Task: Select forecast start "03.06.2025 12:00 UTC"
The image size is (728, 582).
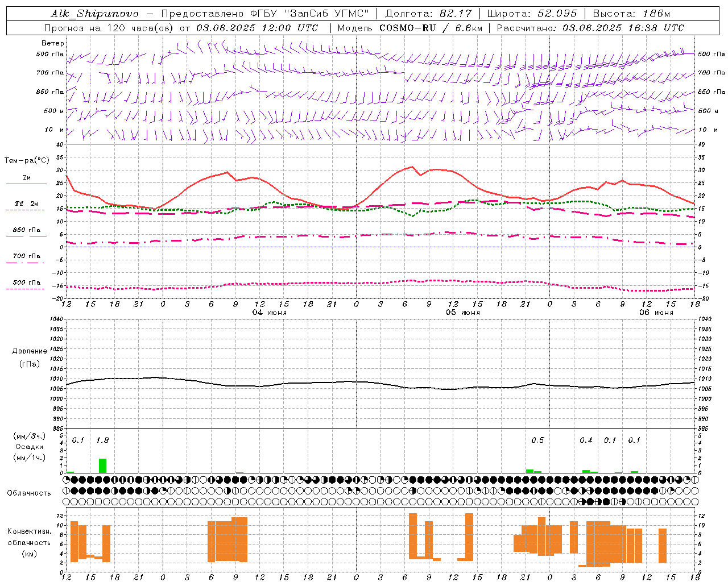Action: pyautogui.click(x=257, y=28)
